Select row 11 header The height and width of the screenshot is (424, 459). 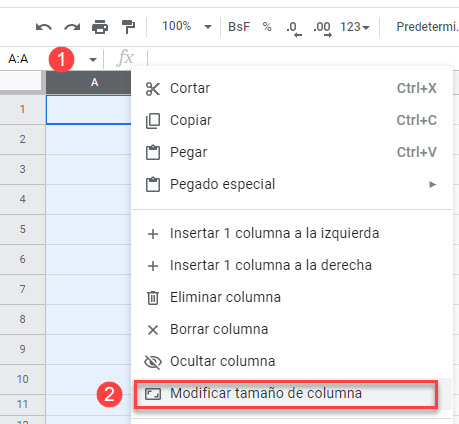click(22, 405)
